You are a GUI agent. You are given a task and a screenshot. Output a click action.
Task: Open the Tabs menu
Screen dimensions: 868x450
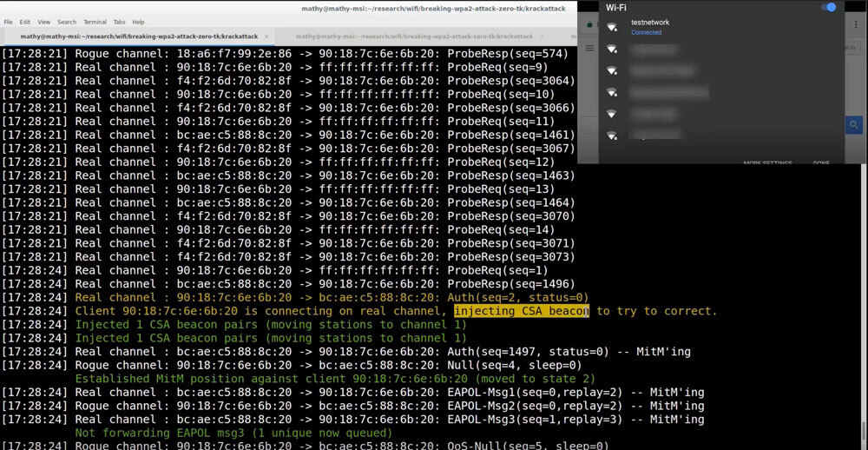tap(120, 22)
